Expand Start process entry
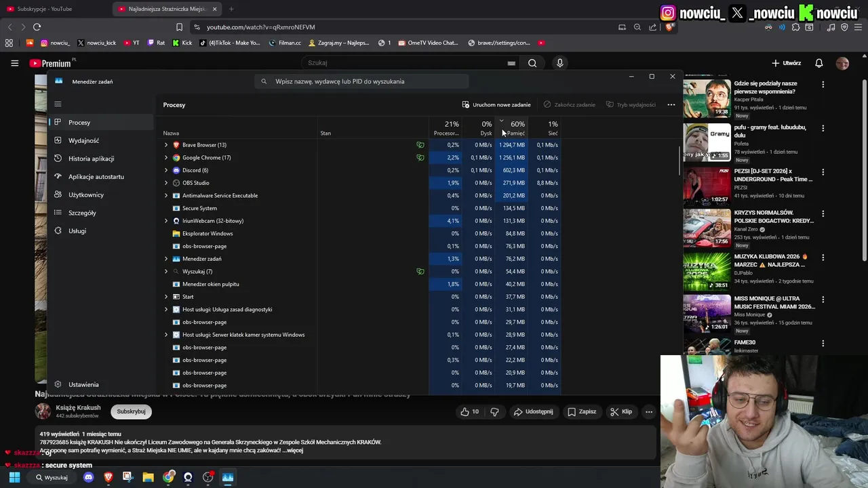 tap(166, 297)
